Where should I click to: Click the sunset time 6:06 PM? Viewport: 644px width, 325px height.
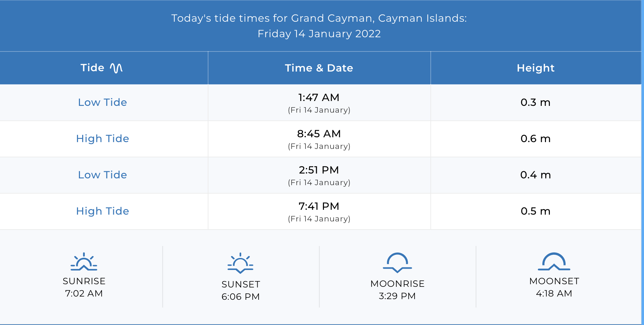click(240, 297)
